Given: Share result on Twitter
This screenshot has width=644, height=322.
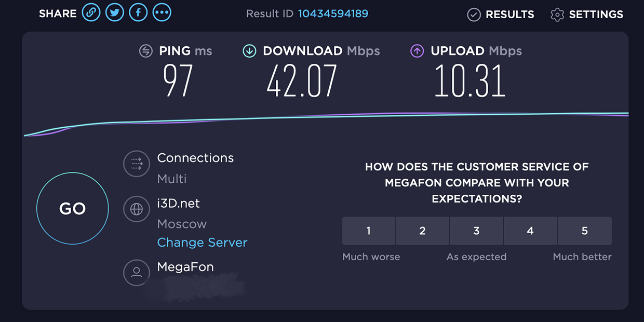Looking at the screenshot, I should click(x=115, y=13).
